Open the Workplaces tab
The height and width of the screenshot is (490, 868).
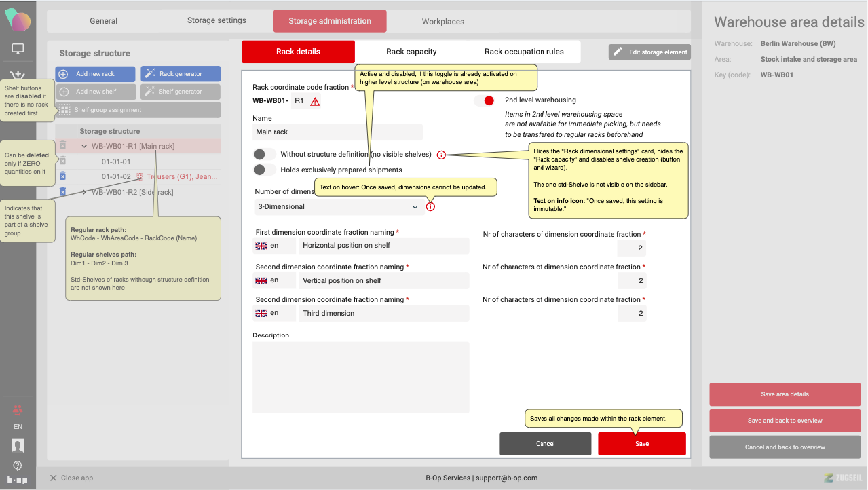(442, 22)
